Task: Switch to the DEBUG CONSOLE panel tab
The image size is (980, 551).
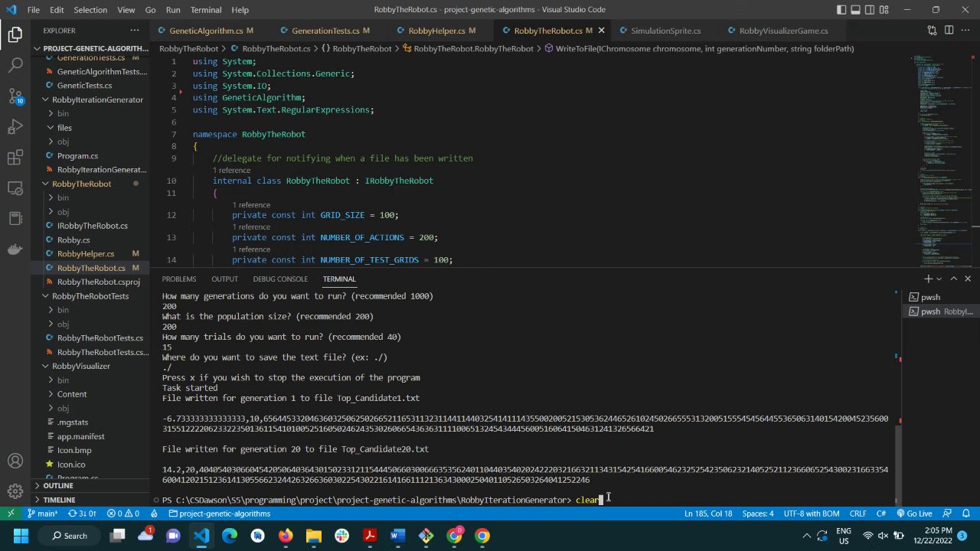Action: click(x=280, y=279)
